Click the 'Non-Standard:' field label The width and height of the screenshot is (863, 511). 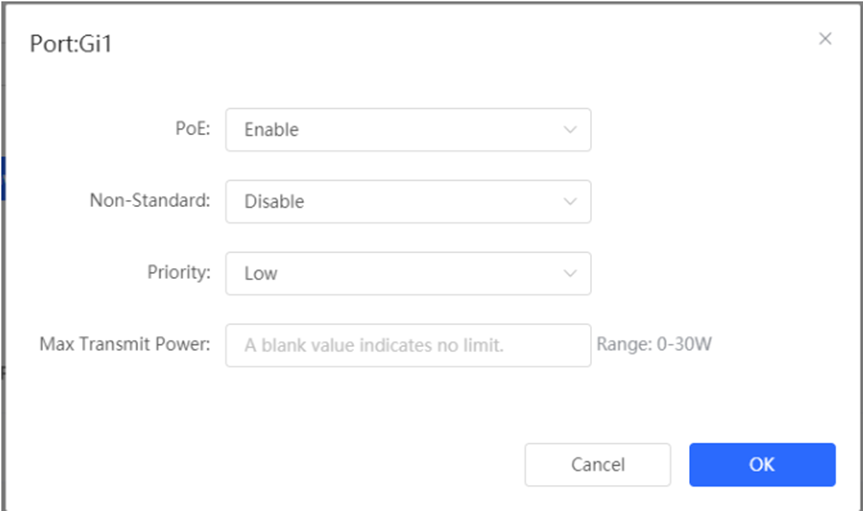(150, 200)
